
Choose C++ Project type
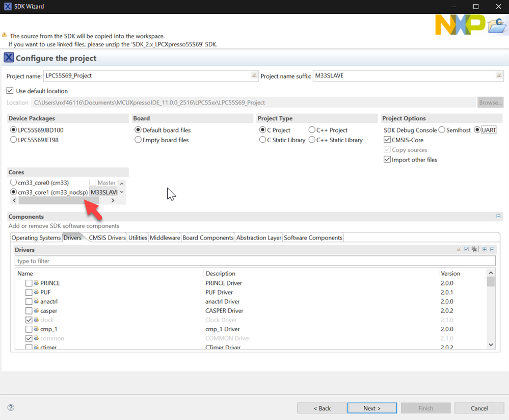pyautogui.click(x=312, y=130)
